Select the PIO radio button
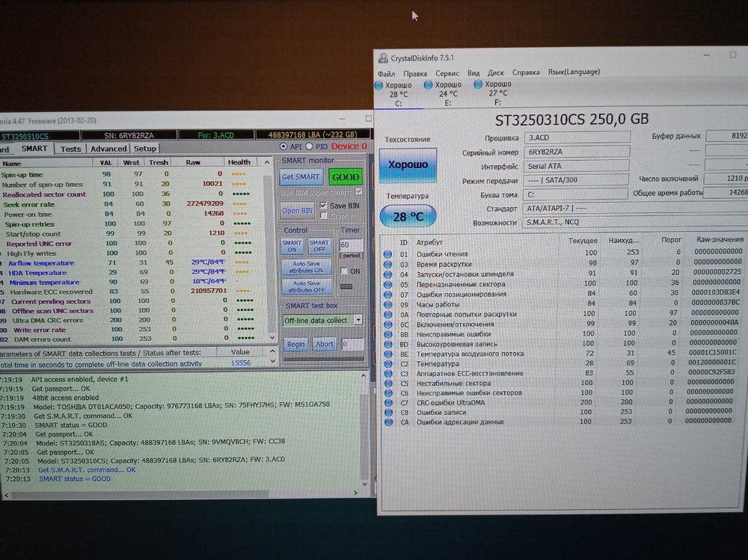 pos(311,147)
